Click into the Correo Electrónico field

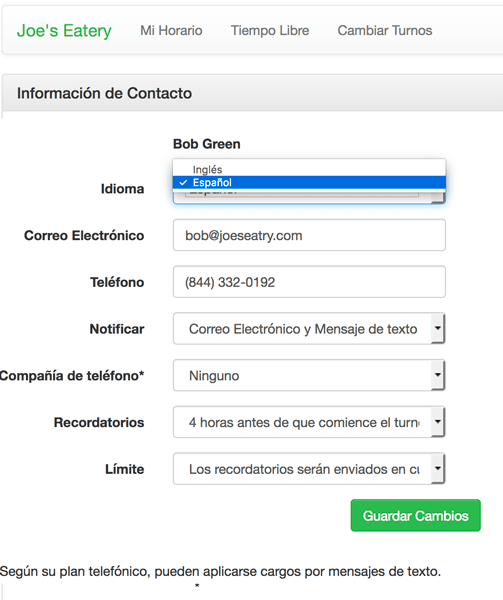[309, 235]
